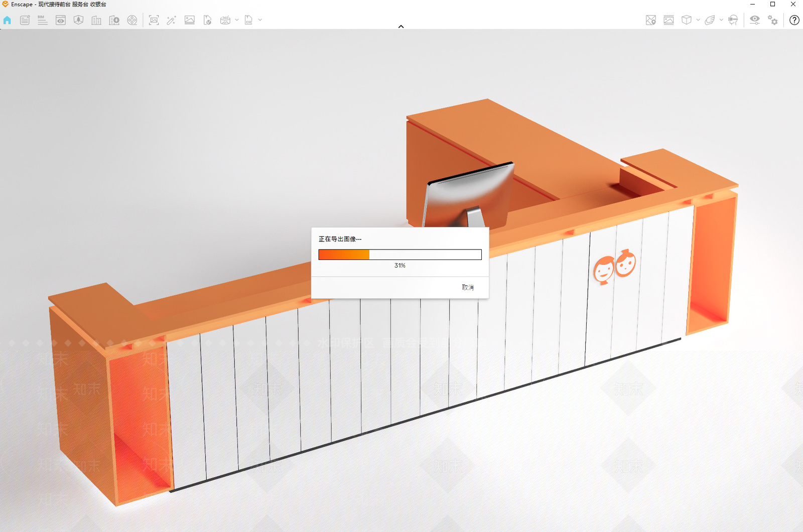Open the site context map icon
Image resolution: width=803 pixels, height=532 pixels.
(78, 20)
